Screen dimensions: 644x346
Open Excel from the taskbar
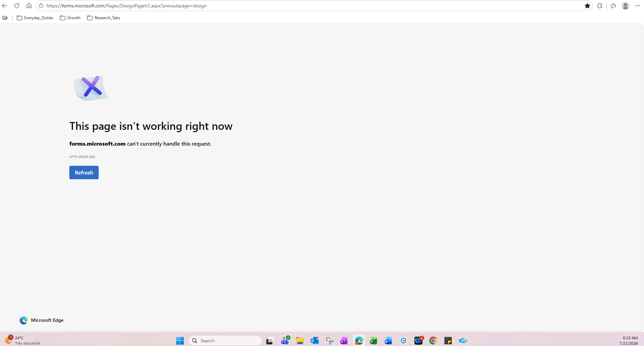coord(374,341)
